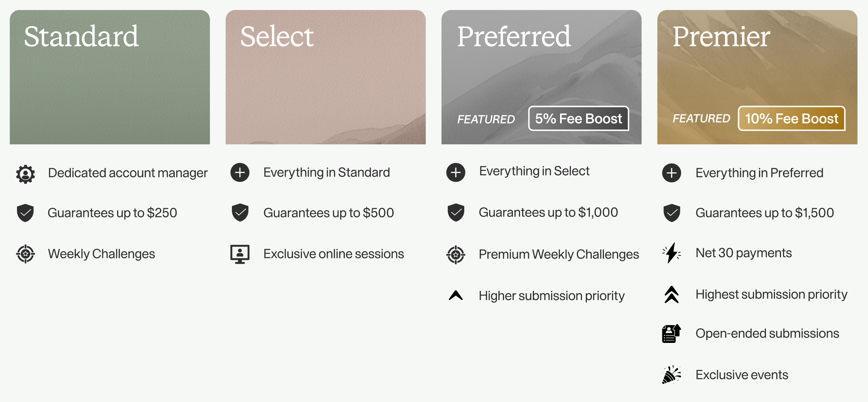Click the shield icon beside Guarantees up to $250
Screen dimensions: 868x402
point(25,213)
